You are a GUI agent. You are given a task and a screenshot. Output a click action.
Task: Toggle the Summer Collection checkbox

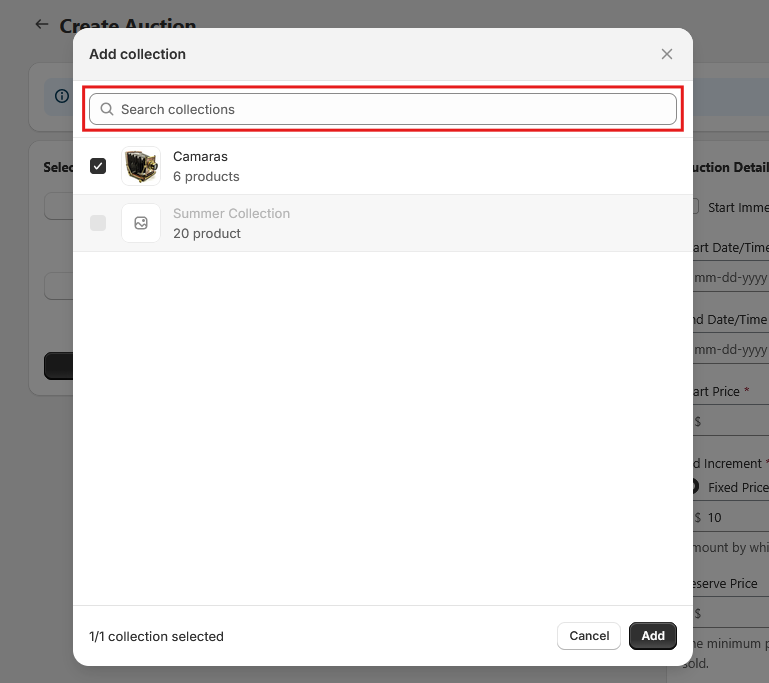pyautogui.click(x=98, y=223)
